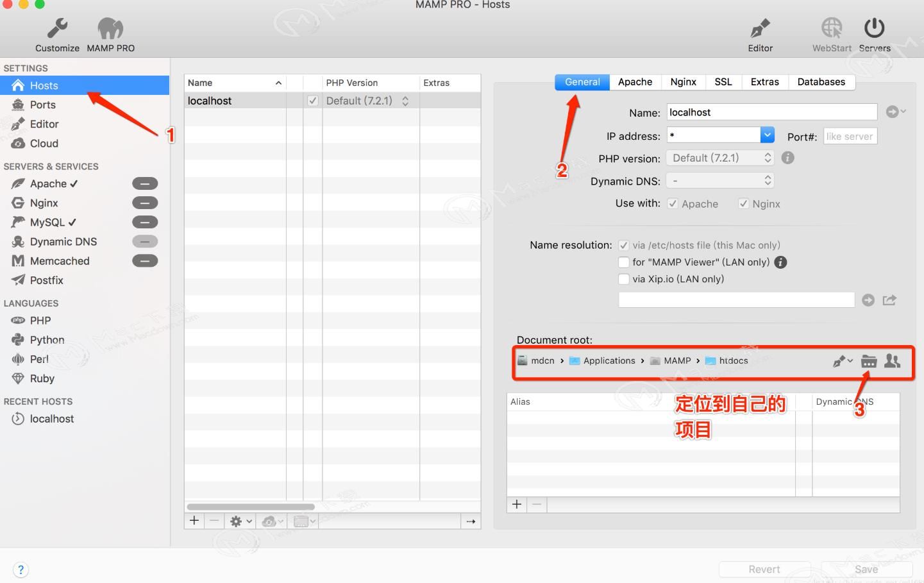Click the Servers power icon
The width and height of the screenshot is (924, 583).
point(874,28)
